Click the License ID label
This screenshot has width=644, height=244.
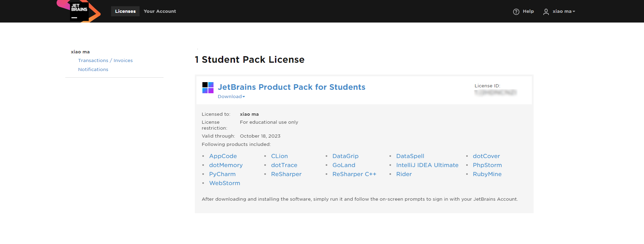point(487,86)
